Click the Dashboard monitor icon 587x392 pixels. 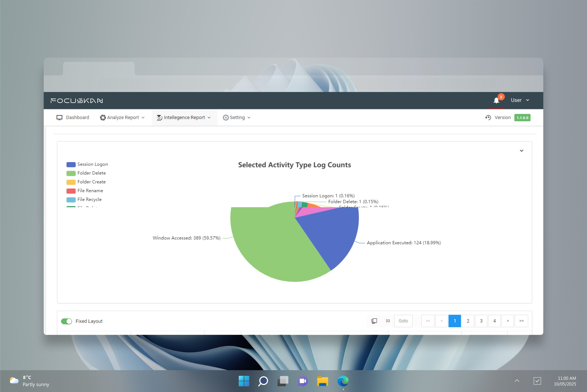tap(59, 117)
